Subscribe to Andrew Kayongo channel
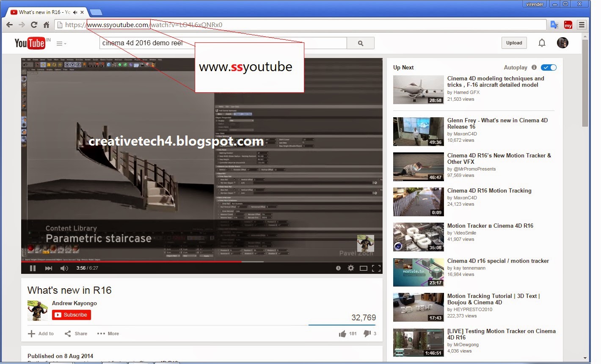This screenshot has height=364, width=601. click(72, 315)
